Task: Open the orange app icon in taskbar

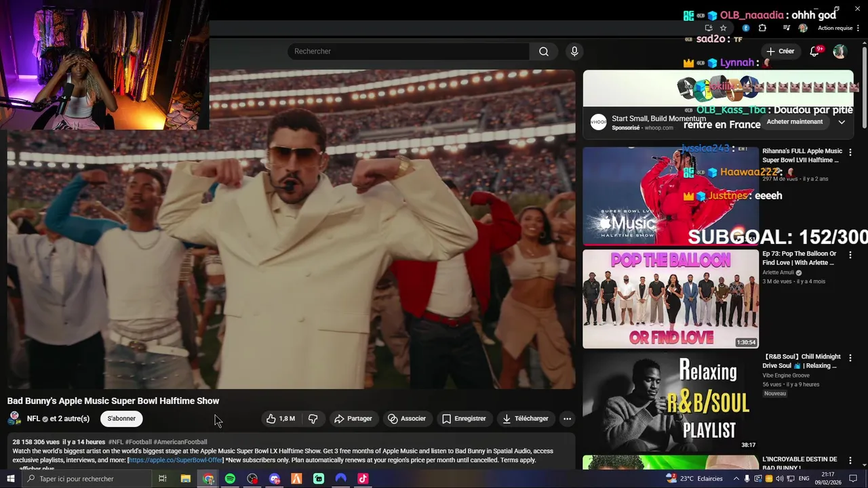Action: (x=296, y=479)
